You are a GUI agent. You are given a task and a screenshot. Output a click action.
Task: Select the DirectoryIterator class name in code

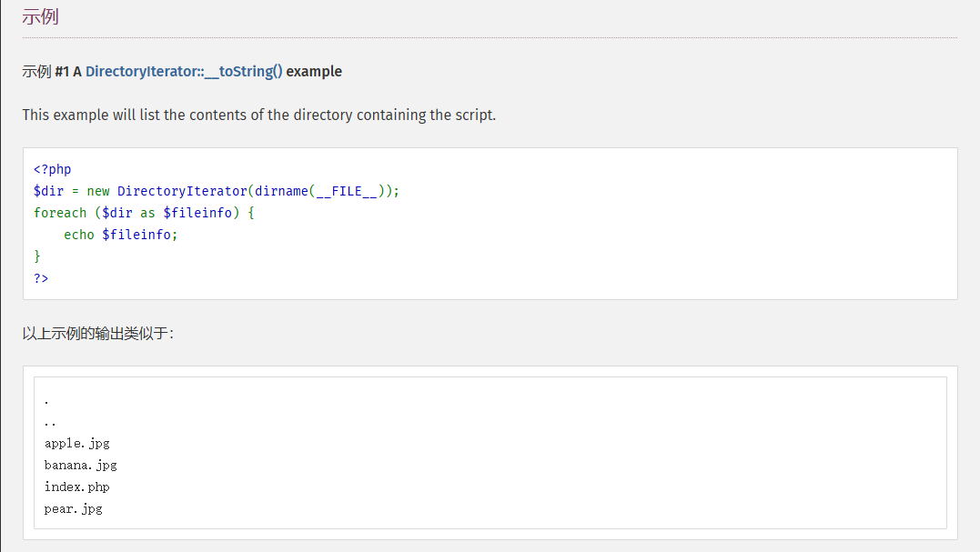click(182, 191)
